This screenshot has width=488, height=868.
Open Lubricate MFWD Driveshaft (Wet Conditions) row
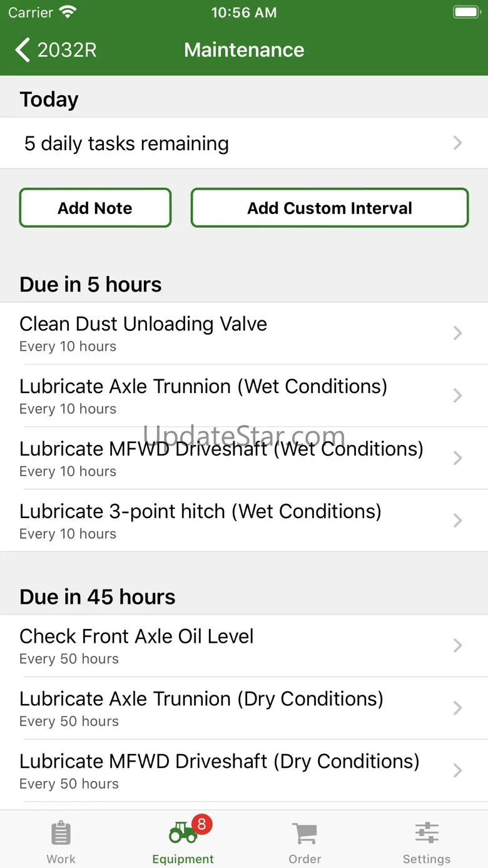coord(221,458)
